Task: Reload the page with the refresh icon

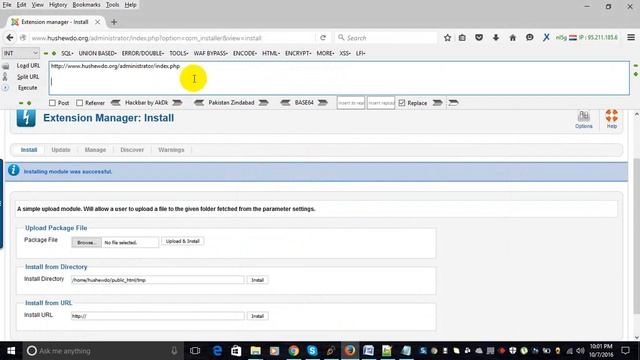Action: click(323, 38)
